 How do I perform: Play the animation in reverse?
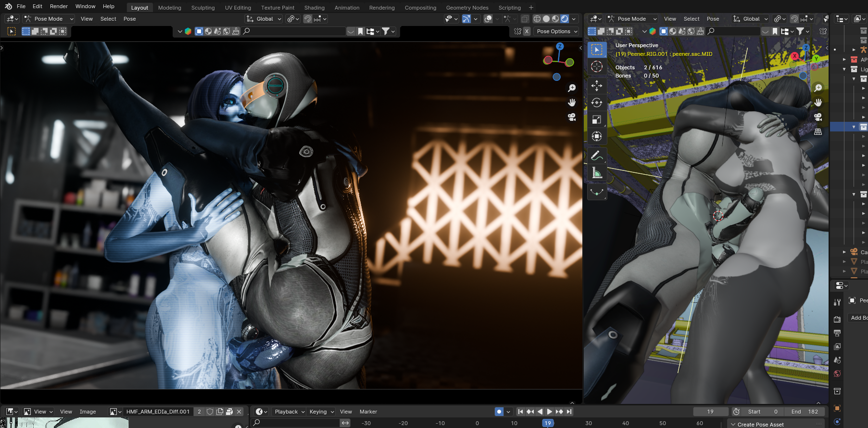coord(540,412)
